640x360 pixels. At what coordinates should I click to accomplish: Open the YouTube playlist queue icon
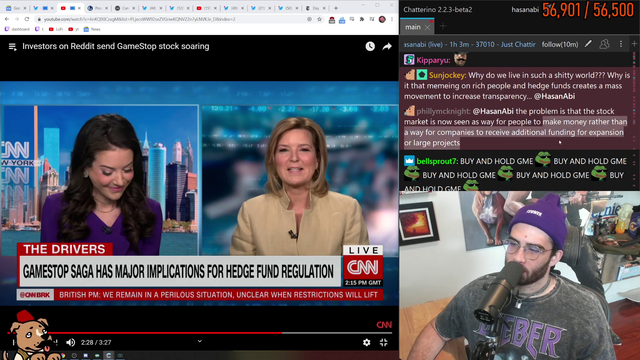[12, 47]
